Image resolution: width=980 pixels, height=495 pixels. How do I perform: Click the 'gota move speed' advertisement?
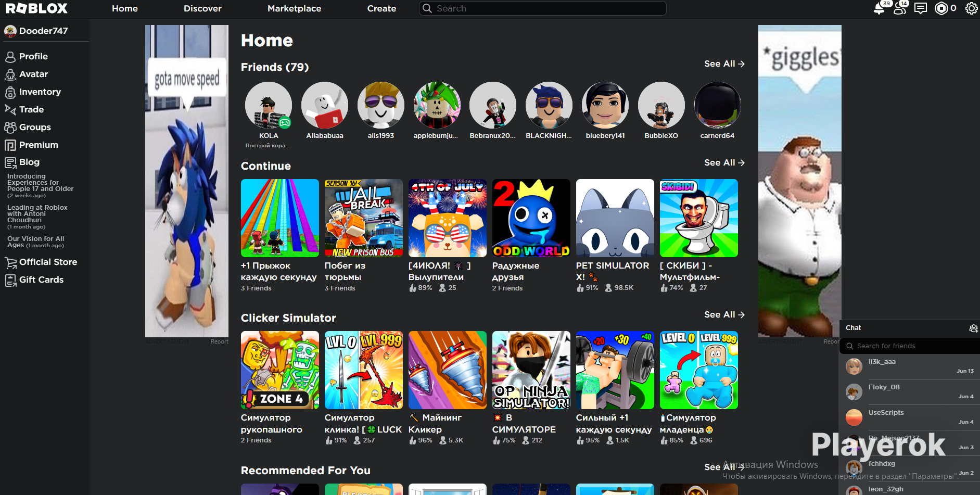click(187, 181)
